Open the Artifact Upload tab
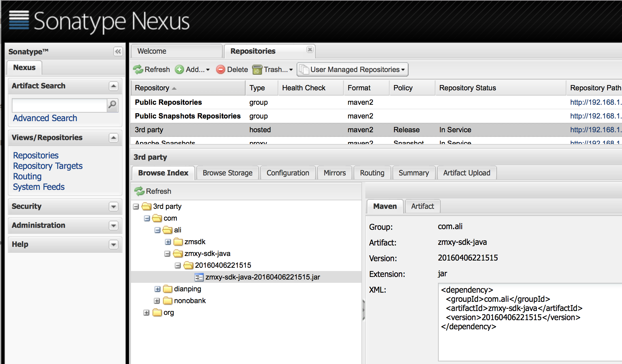 tap(467, 173)
